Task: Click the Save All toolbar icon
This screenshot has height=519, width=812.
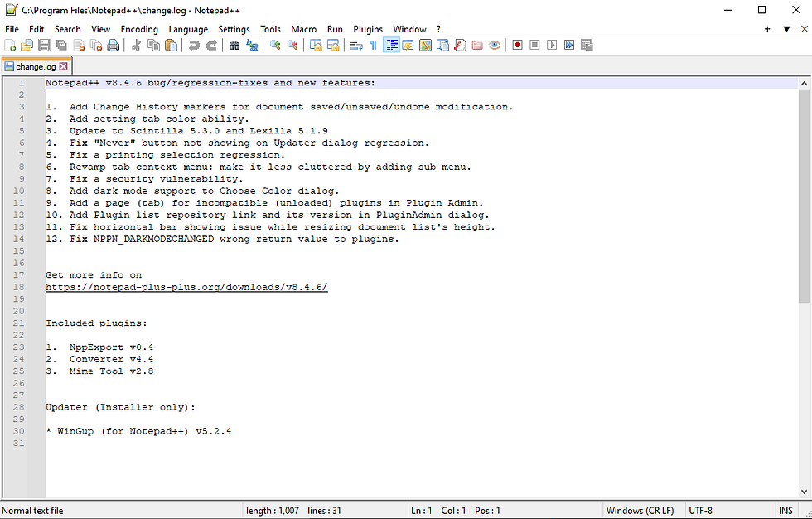Action: click(x=61, y=46)
